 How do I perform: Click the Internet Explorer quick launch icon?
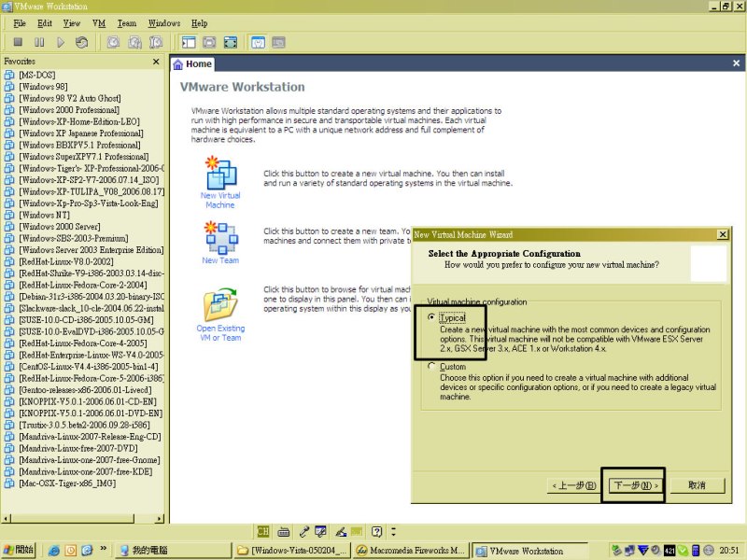pos(54,551)
